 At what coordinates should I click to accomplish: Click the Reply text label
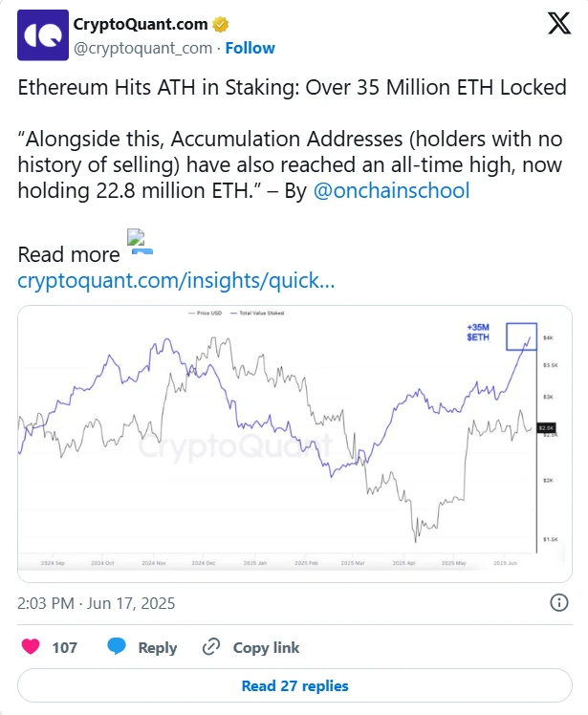coord(158,647)
